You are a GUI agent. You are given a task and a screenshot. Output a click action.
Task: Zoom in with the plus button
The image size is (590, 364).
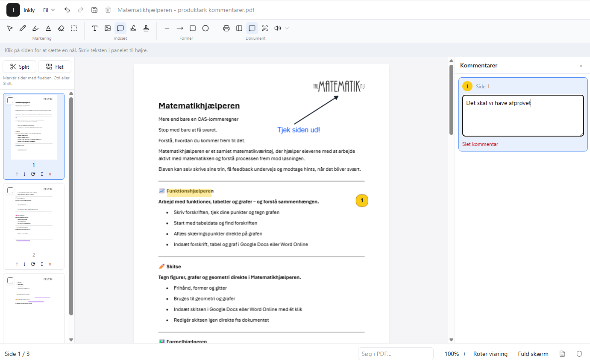464,354
